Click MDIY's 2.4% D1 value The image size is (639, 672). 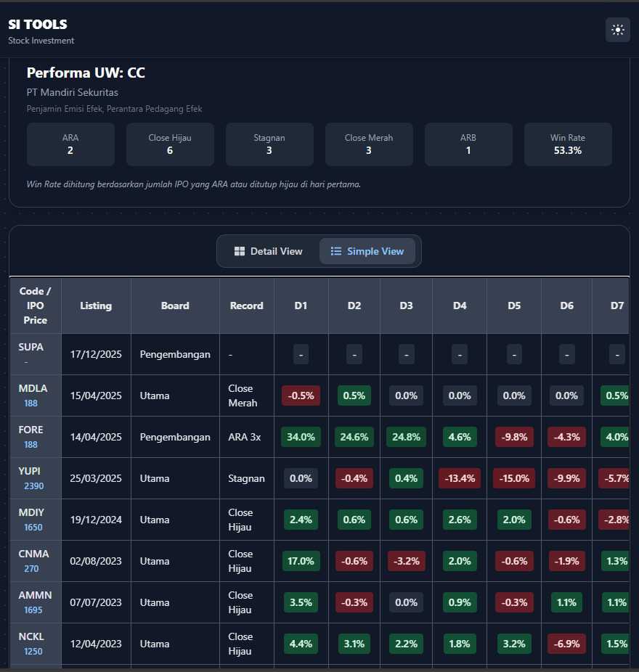tap(301, 520)
